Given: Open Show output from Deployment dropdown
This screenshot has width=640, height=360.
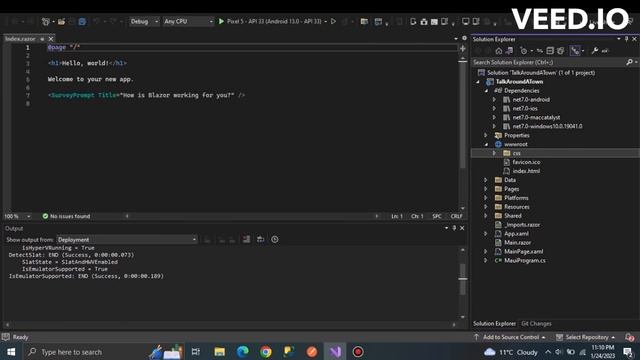Looking at the screenshot, I should pyautogui.click(x=127, y=240).
